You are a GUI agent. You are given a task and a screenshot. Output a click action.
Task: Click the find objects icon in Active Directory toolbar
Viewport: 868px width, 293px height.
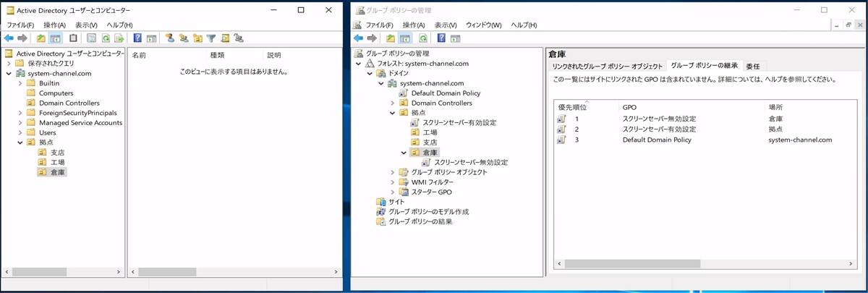[224, 38]
